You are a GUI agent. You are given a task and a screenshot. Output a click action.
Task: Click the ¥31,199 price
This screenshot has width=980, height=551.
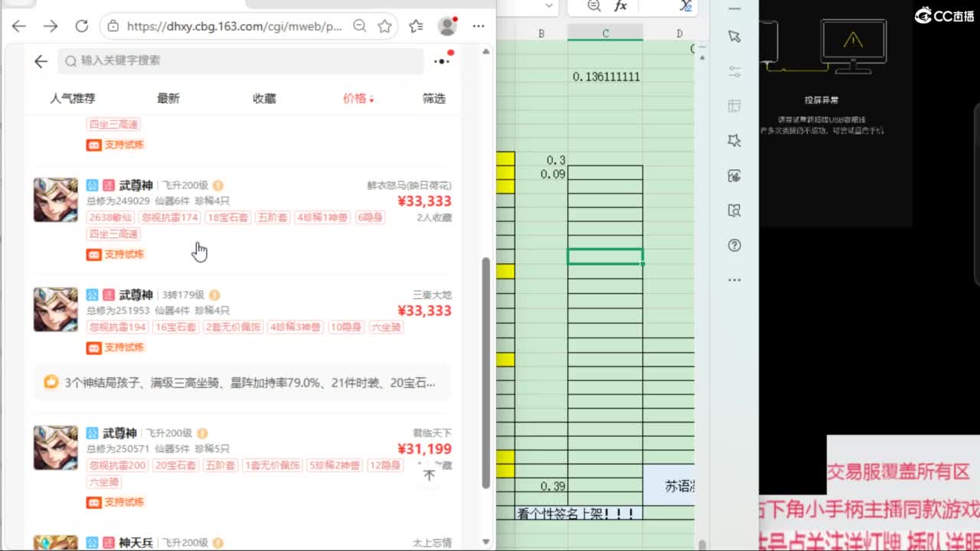pyautogui.click(x=424, y=449)
